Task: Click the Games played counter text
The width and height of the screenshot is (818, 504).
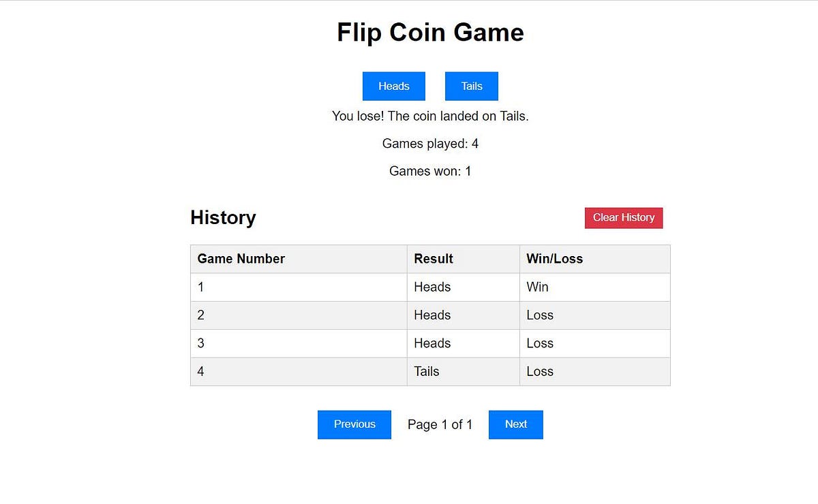Action: pos(429,144)
